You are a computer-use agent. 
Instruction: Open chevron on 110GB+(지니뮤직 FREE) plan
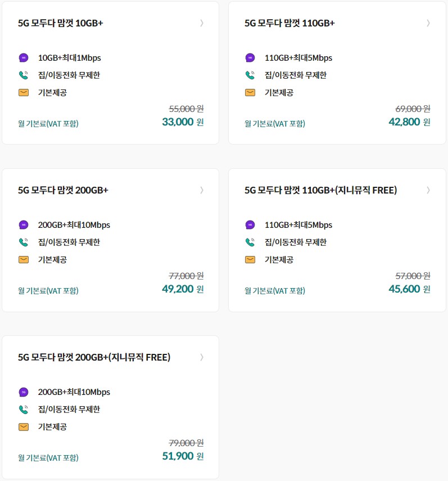[428, 190]
